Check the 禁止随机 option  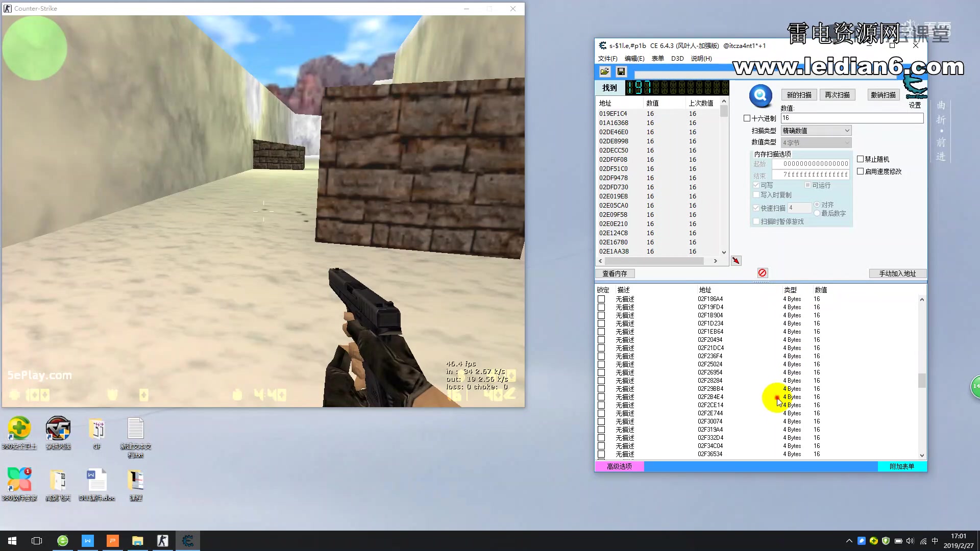[x=861, y=159]
